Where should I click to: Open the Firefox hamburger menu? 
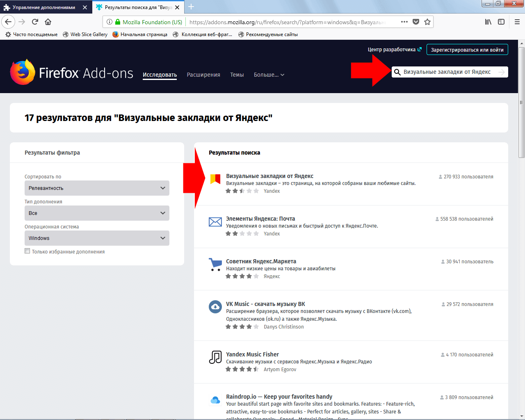[x=517, y=22]
